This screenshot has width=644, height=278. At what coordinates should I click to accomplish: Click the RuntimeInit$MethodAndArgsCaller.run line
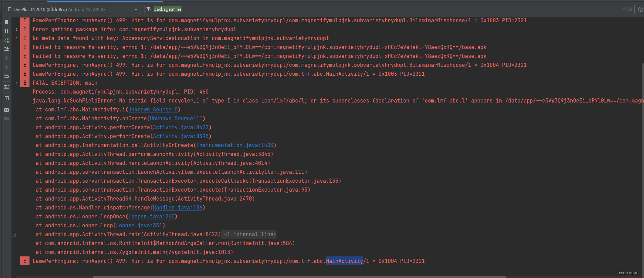(165, 243)
